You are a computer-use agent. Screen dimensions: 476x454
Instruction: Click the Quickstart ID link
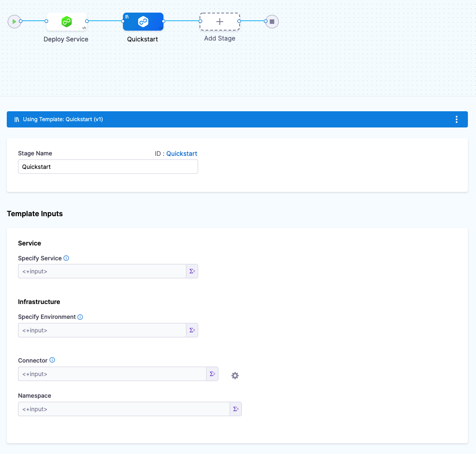tap(181, 154)
